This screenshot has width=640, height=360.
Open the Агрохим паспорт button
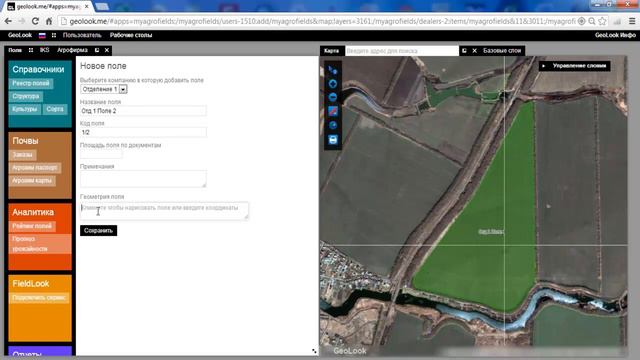point(35,168)
